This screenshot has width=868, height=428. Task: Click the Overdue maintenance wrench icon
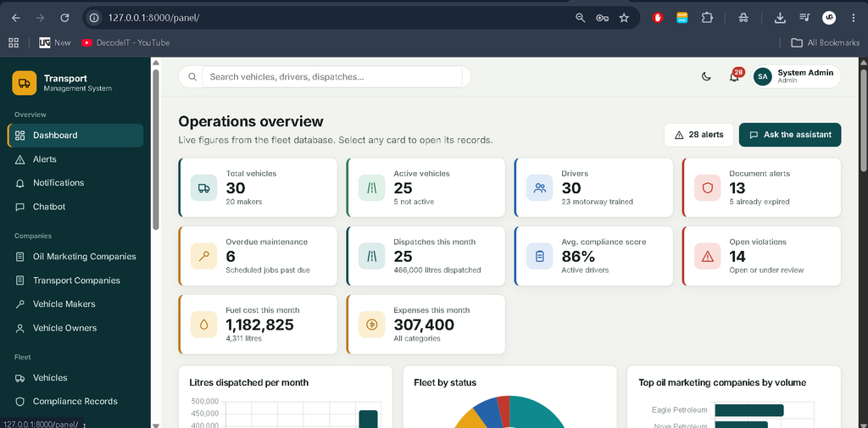point(204,256)
